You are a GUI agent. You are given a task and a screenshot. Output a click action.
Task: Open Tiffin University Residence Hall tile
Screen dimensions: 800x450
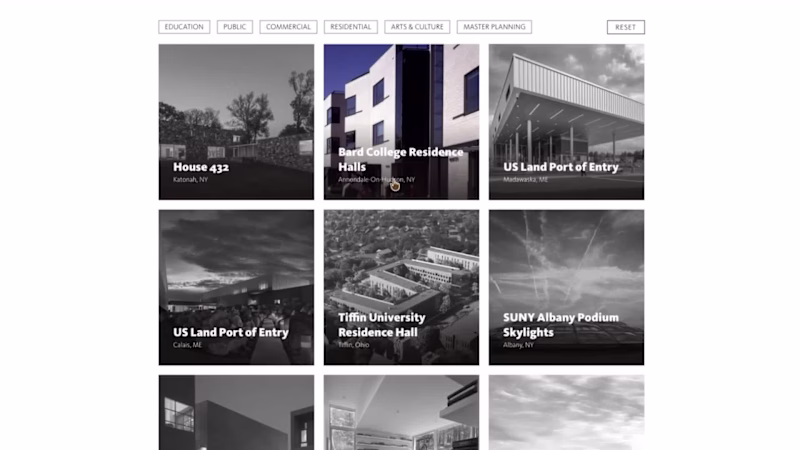402,287
